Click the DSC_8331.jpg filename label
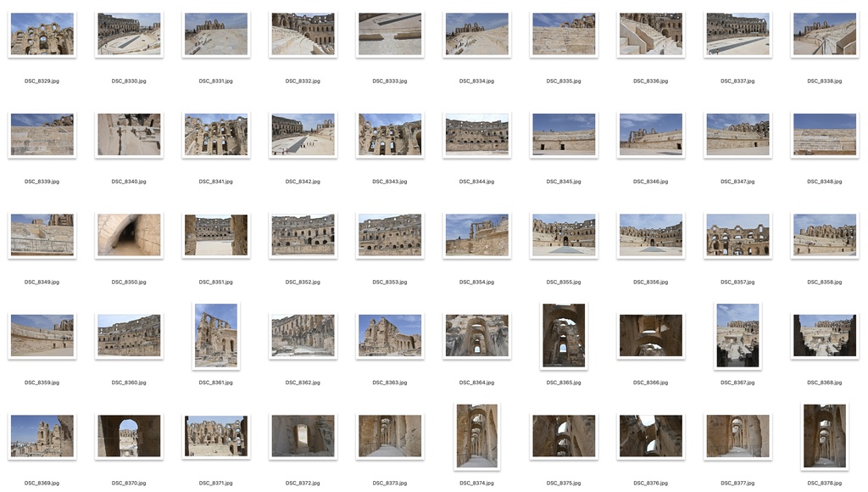 click(215, 81)
